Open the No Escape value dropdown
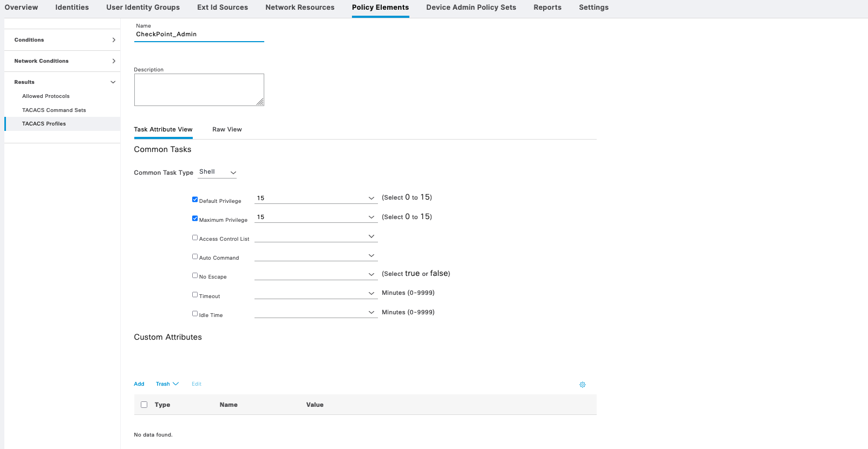The image size is (868, 449). click(x=316, y=274)
